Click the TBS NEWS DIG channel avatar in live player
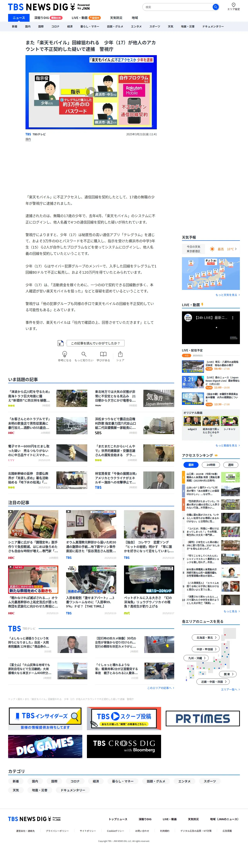This screenshot has width=248, height=868. [188, 318]
